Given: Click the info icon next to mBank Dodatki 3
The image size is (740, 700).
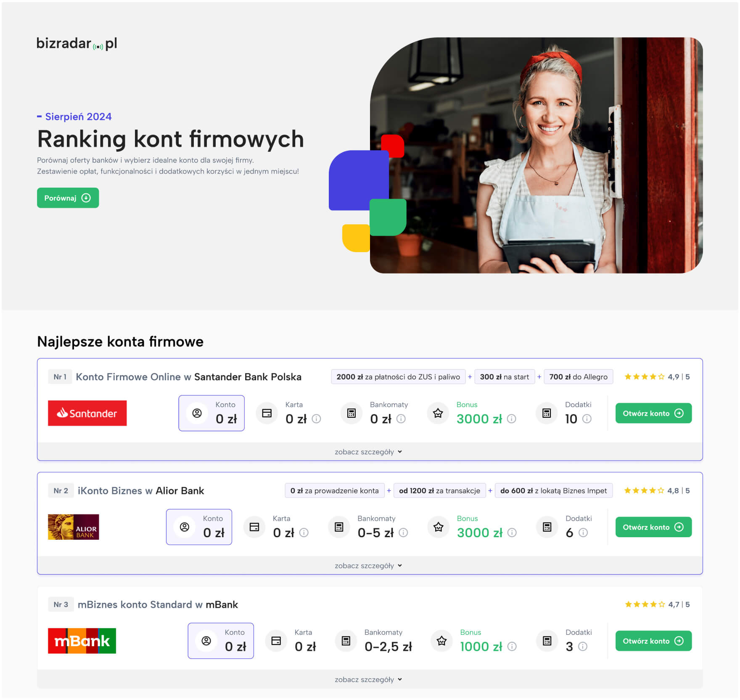Looking at the screenshot, I should click(583, 647).
